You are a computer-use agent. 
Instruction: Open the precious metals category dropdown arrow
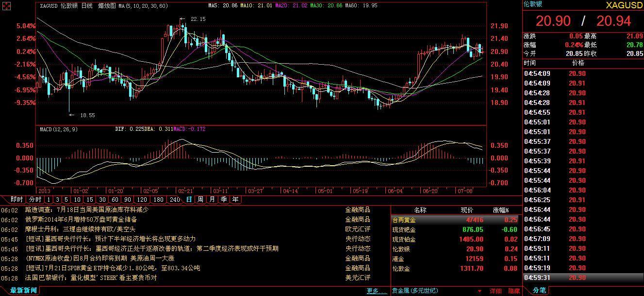tap(480, 291)
